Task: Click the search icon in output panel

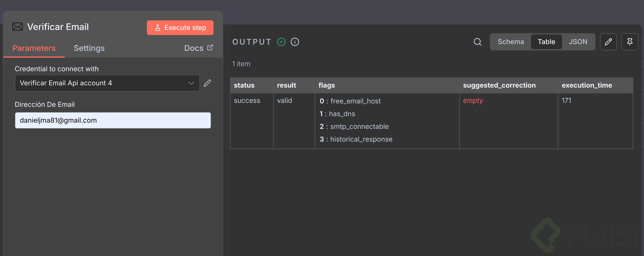Action: (477, 42)
